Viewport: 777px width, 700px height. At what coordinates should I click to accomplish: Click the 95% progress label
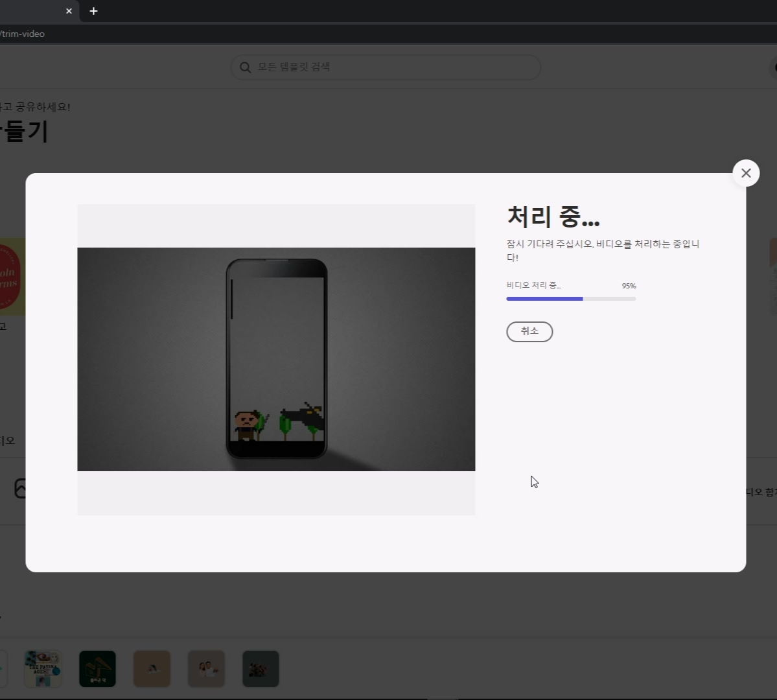click(x=629, y=286)
